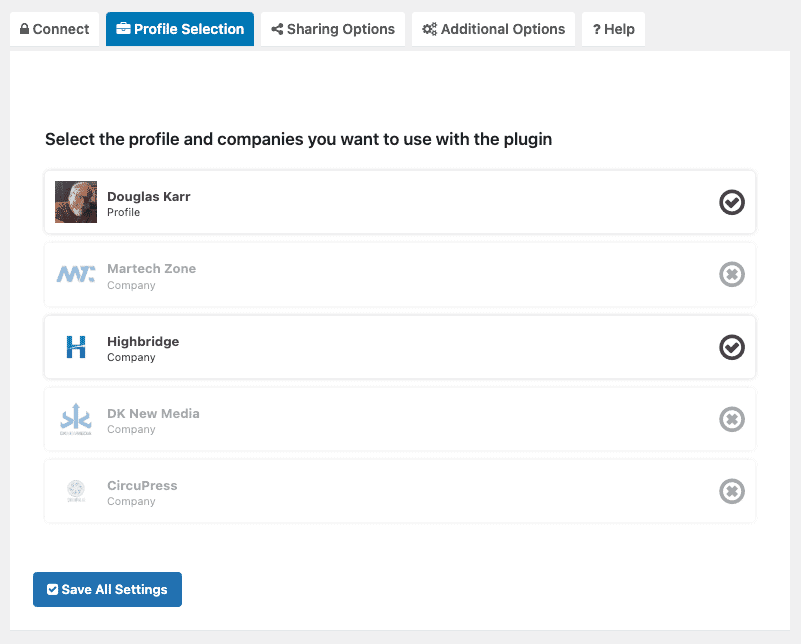
Task: Enable DK New Media company toggle
Action: click(732, 419)
